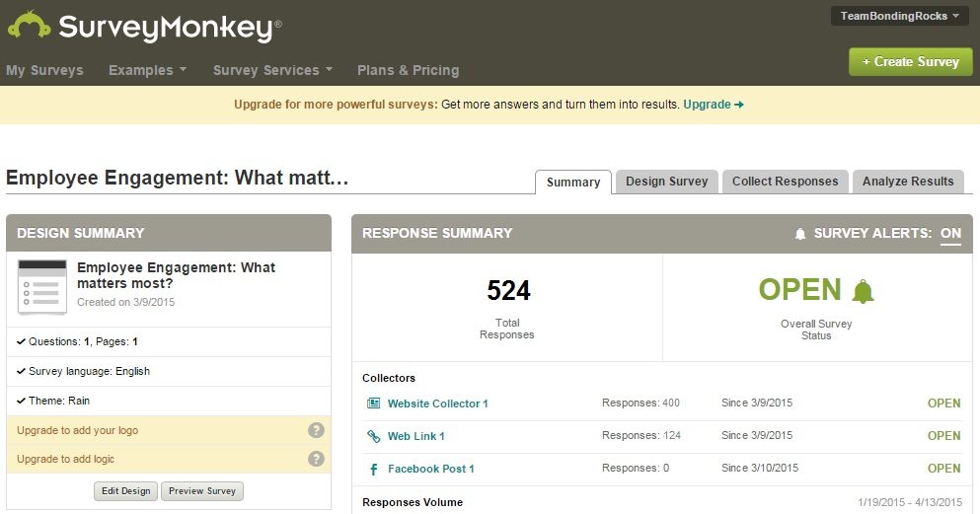Click the Web Link 1 chain icon

(373, 436)
